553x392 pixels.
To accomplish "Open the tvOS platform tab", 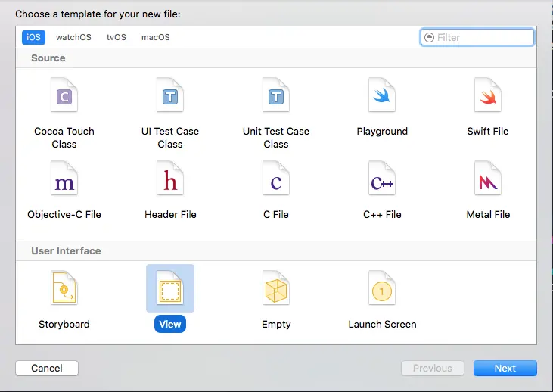I will (117, 37).
